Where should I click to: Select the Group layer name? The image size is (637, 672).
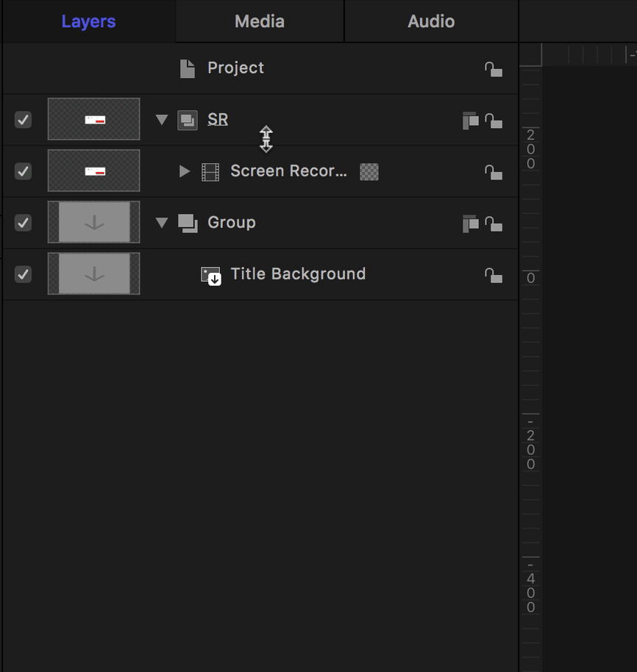232,223
